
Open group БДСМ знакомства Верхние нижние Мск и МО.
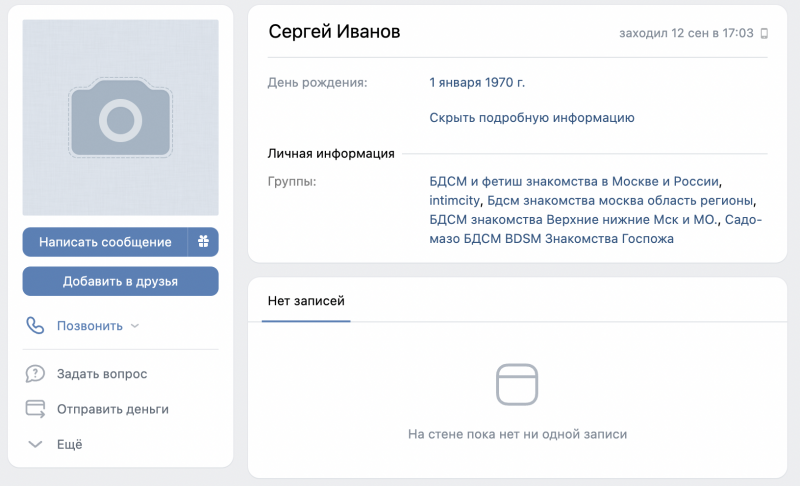click(x=574, y=220)
